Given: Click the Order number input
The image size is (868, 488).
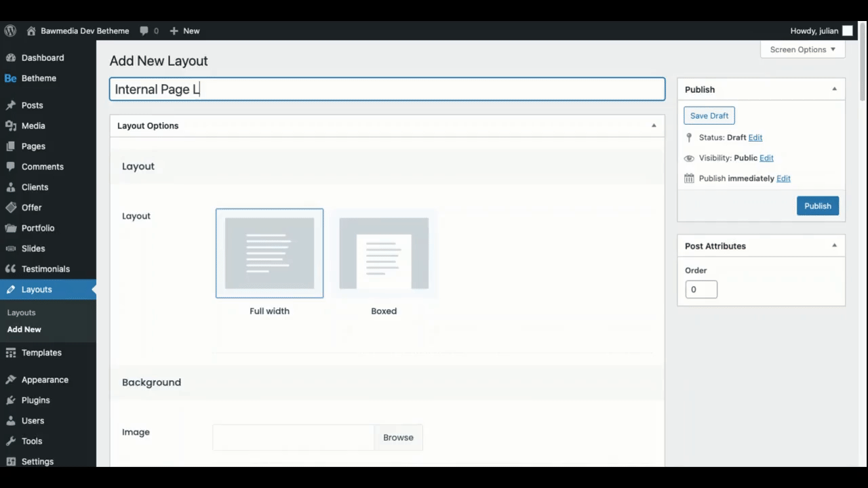Looking at the screenshot, I should (701, 289).
